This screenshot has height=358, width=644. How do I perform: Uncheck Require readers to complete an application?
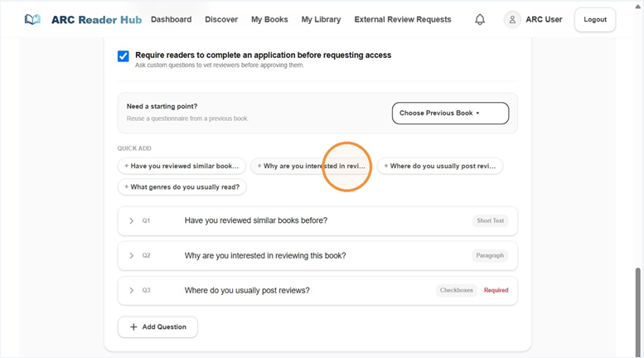coord(123,56)
